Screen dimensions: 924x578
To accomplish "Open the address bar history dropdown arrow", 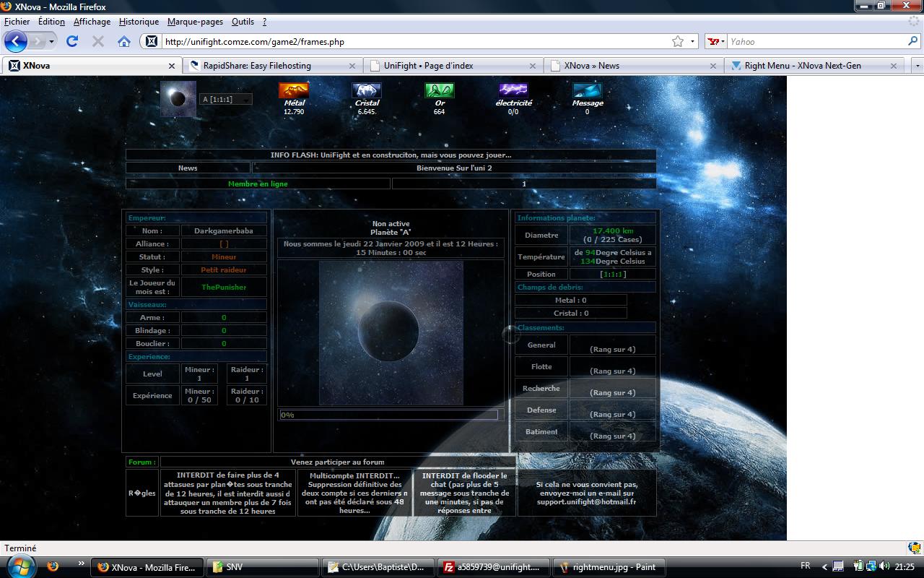I will click(693, 41).
